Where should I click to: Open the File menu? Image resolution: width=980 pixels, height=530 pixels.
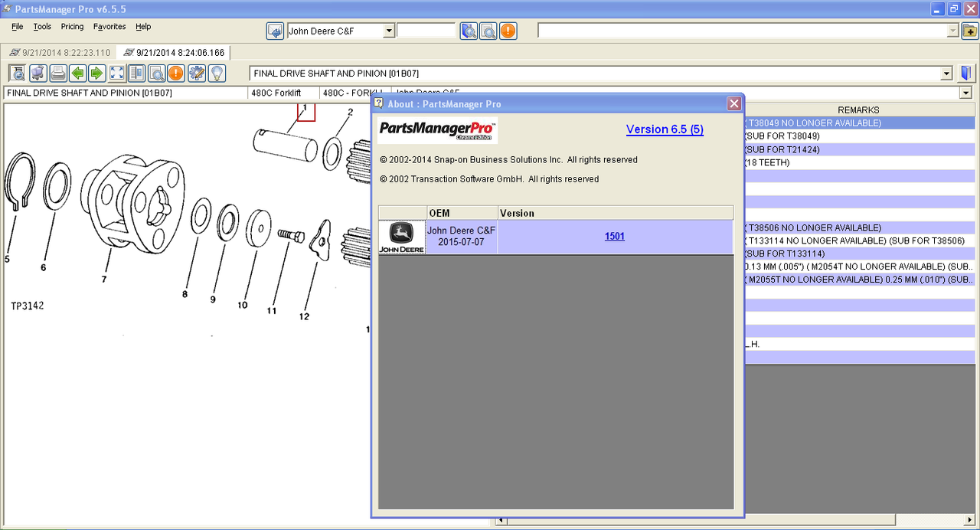[18, 27]
